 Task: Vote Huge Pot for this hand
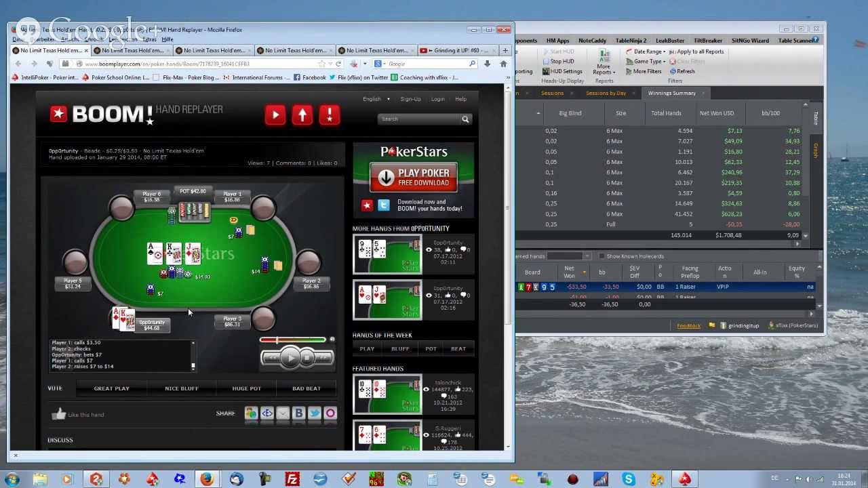click(246, 388)
